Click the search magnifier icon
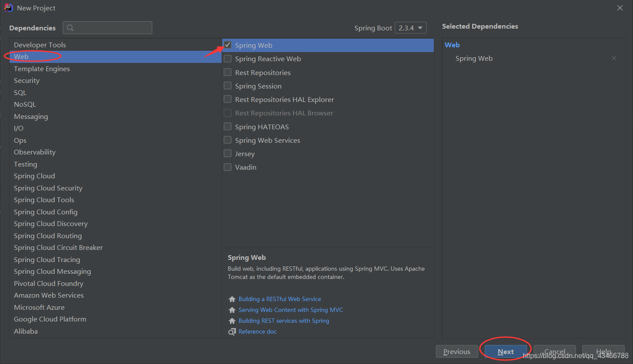633x364 pixels. tap(70, 28)
